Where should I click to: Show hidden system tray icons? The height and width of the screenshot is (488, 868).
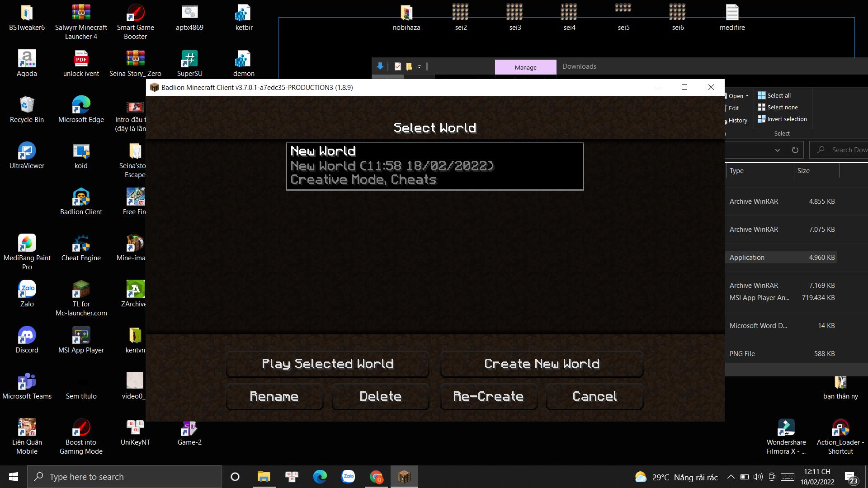pos(731,477)
